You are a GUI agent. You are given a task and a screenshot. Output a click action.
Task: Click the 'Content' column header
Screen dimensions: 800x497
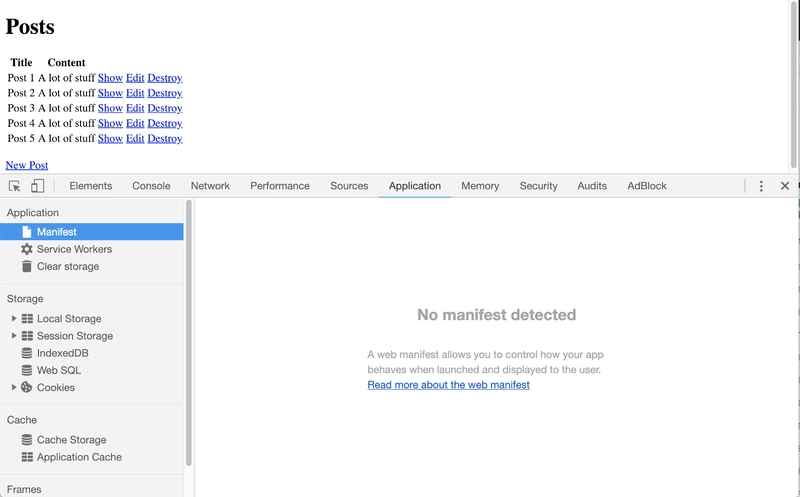[x=66, y=62]
